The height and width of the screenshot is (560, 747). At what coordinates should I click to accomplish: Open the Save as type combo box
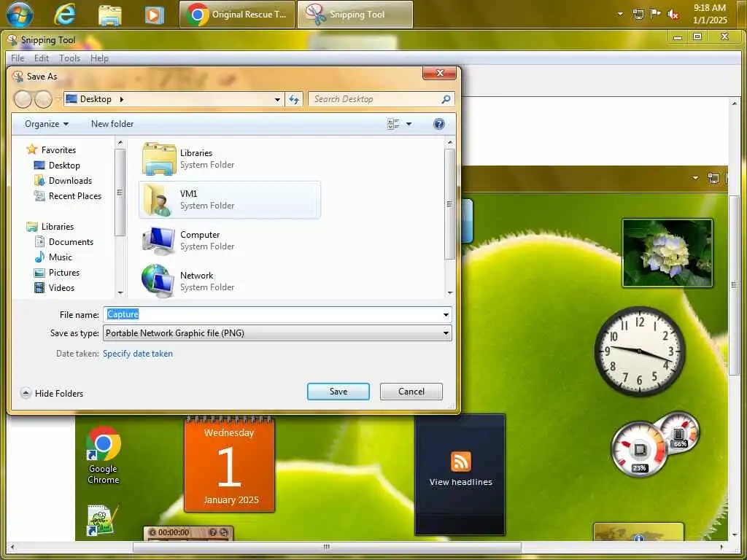277,332
